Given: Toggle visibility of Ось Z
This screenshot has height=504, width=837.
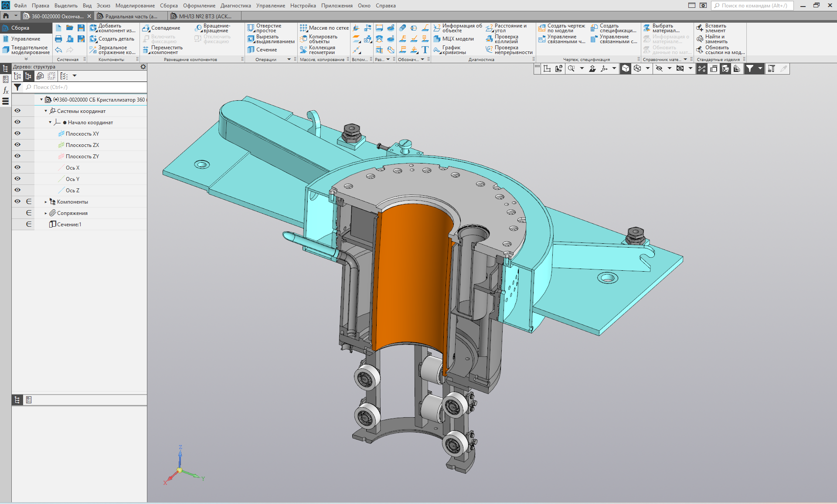Looking at the screenshot, I should coord(17,190).
